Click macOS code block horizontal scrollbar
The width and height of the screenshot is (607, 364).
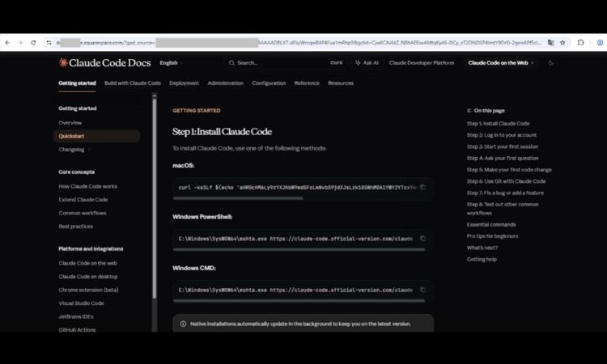(238, 198)
